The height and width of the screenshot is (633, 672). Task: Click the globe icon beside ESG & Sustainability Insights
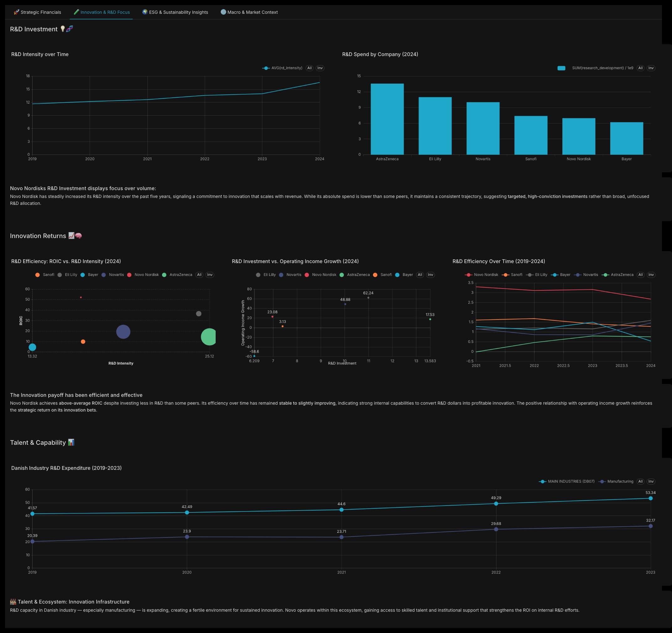click(x=145, y=12)
